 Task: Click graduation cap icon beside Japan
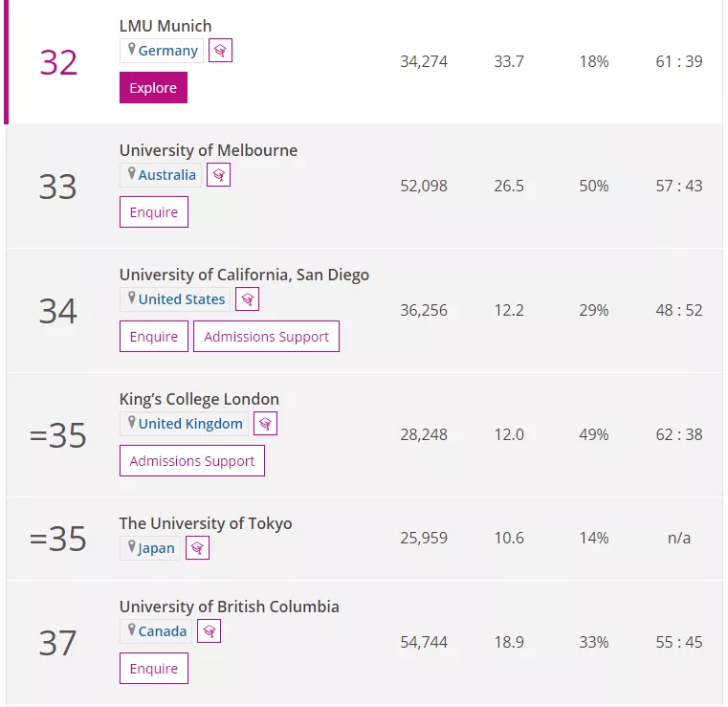[197, 548]
